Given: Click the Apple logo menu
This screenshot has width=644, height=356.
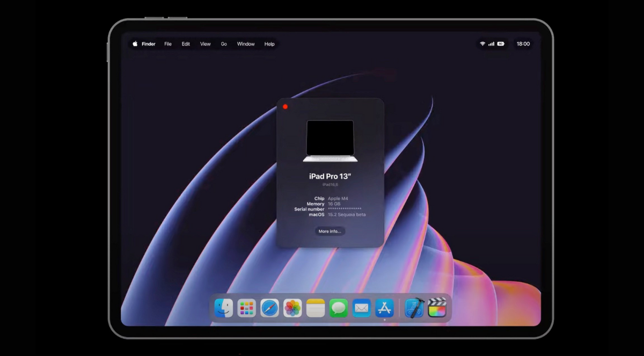Looking at the screenshot, I should pyautogui.click(x=135, y=44).
